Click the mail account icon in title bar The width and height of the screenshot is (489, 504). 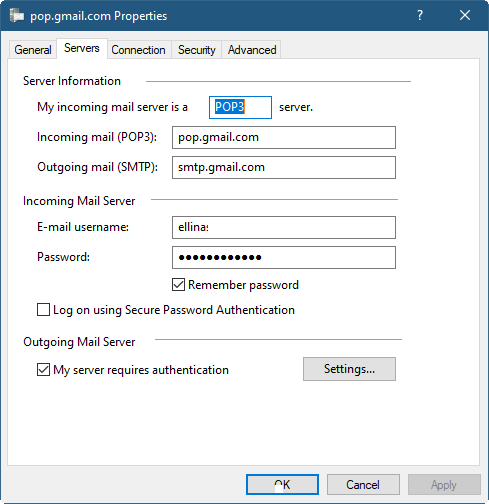pyautogui.click(x=17, y=16)
